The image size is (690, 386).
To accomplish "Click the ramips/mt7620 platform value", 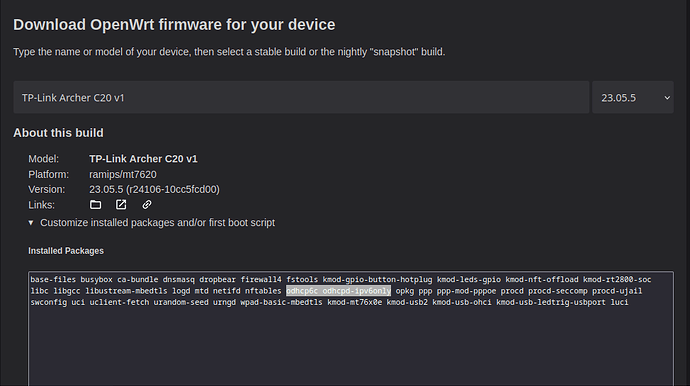I will pos(123,174).
